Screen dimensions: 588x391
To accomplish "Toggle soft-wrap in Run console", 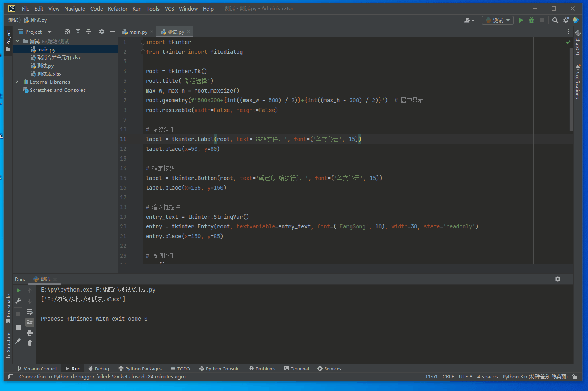I will coord(30,312).
